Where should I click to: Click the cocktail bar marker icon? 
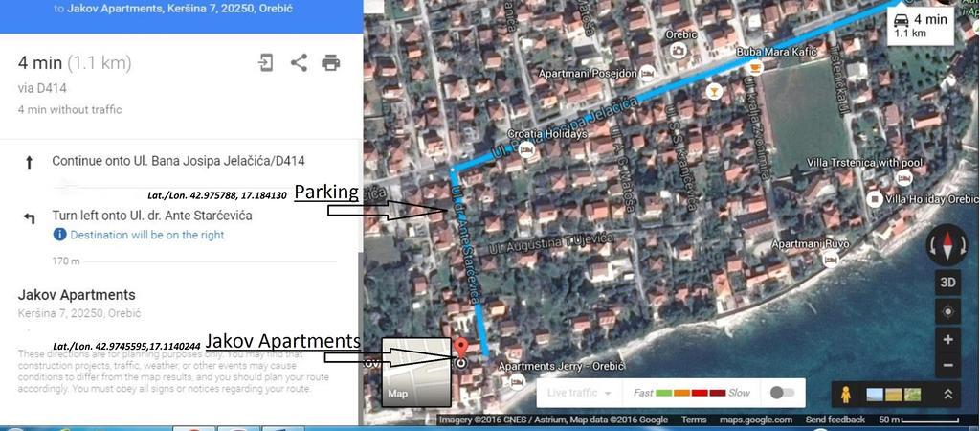tap(713, 92)
